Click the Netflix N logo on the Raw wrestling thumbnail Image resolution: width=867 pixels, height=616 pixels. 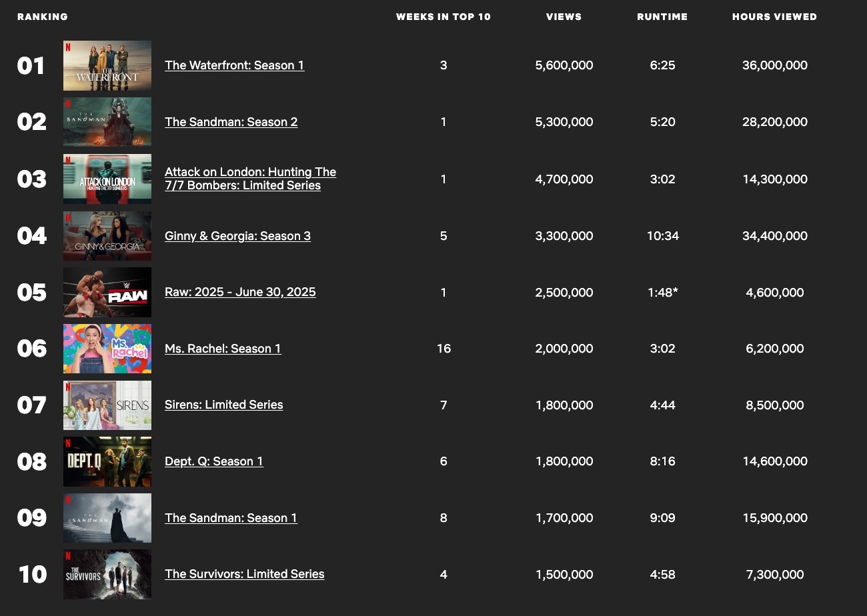68,275
